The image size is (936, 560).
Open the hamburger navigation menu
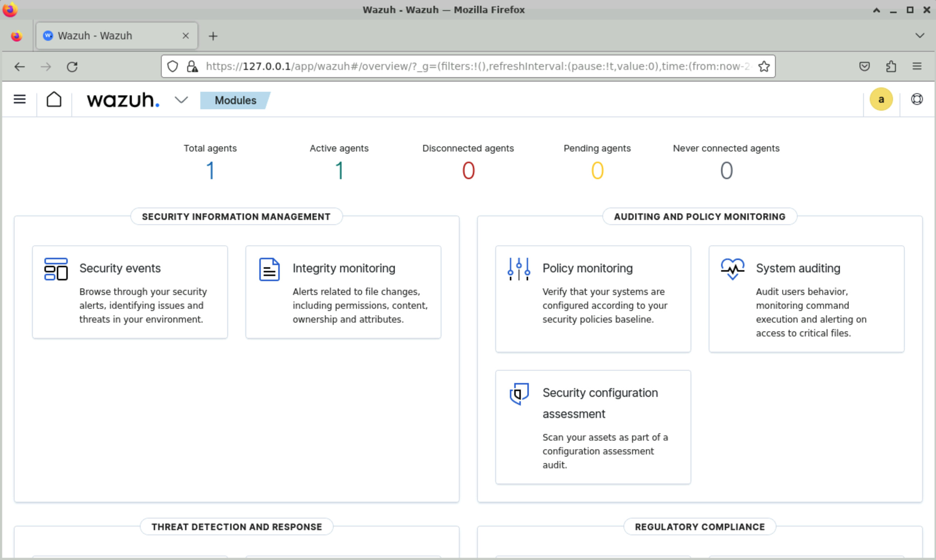pos(20,100)
